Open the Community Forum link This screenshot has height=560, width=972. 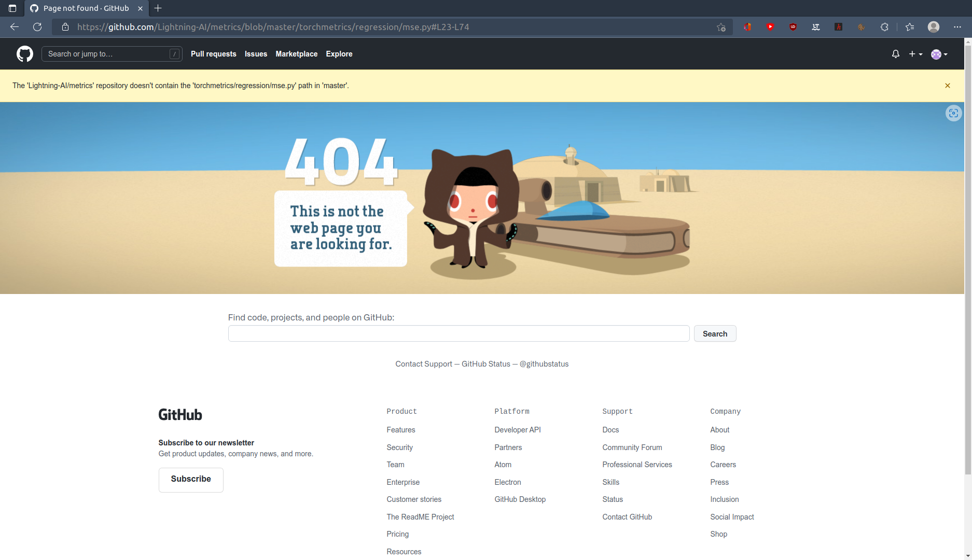(x=632, y=447)
